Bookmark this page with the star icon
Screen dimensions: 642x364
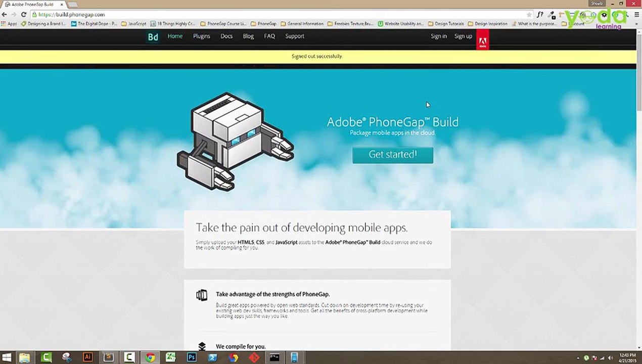pos(529,15)
